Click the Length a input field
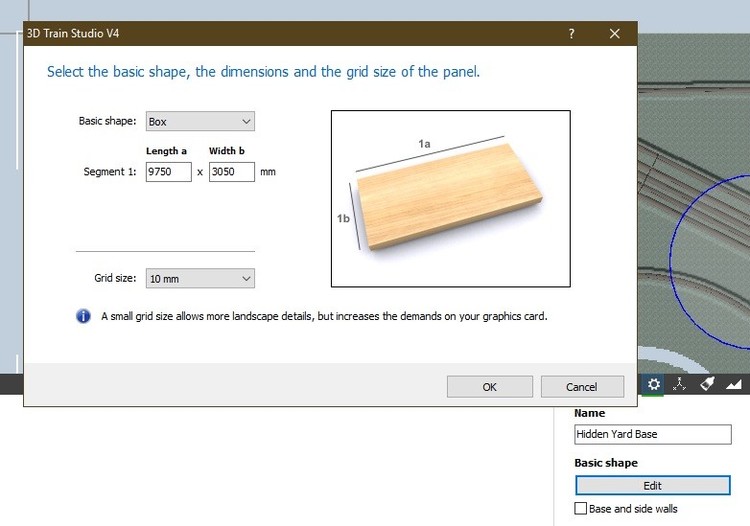Image resolution: width=750 pixels, height=526 pixels. [168, 172]
